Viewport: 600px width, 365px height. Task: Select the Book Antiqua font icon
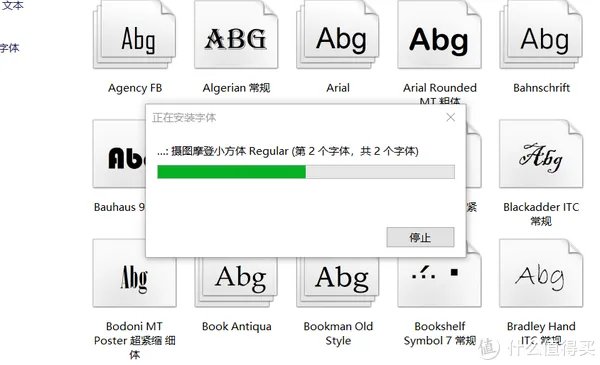click(236, 282)
